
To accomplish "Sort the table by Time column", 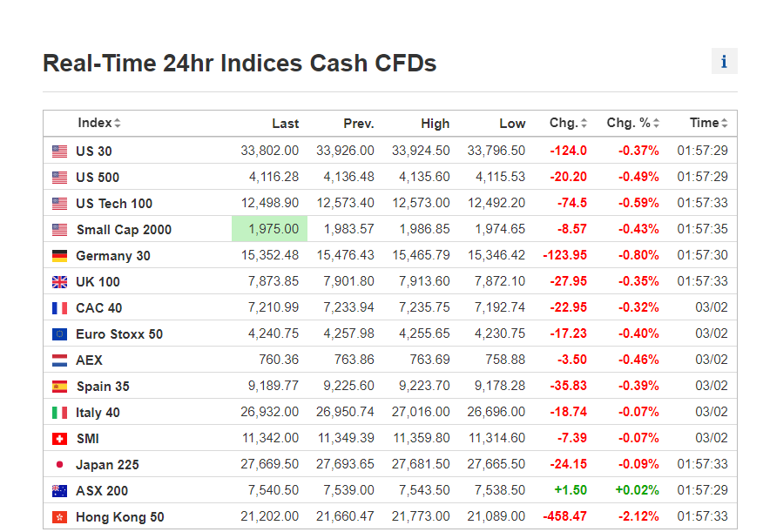I will coord(708,124).
